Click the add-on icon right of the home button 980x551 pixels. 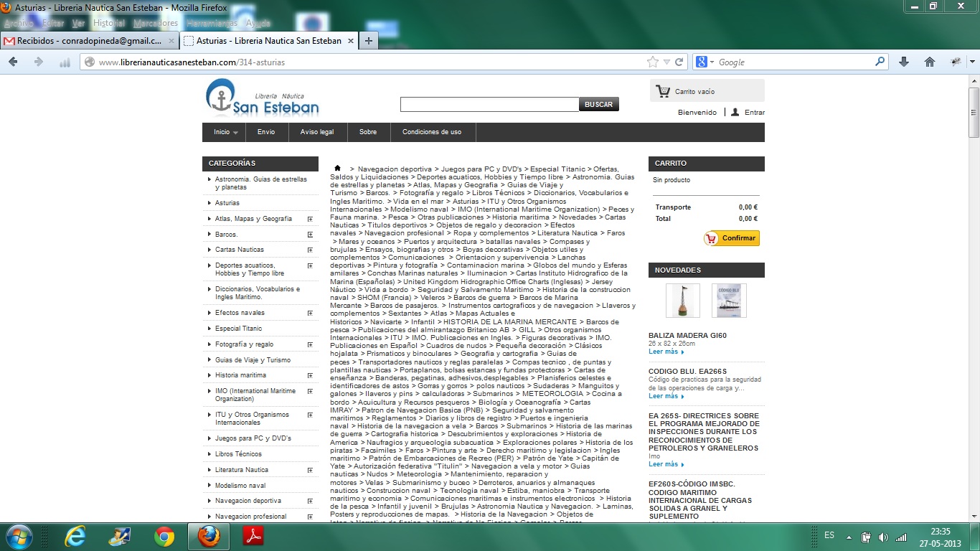click(956, 62)
